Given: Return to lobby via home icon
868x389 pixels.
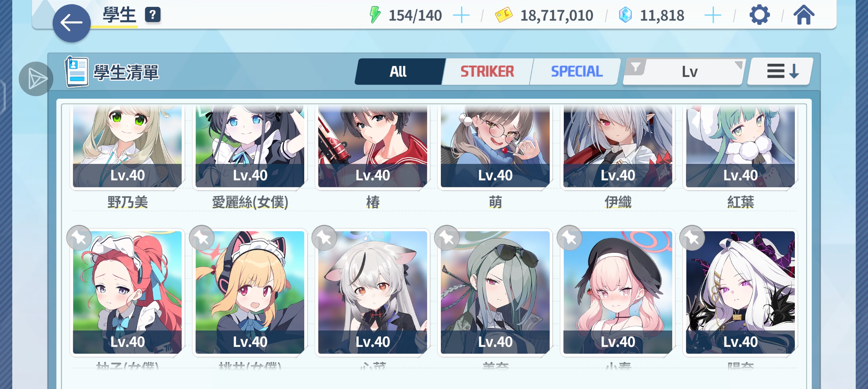Looking at the screenshot, I should point(804,15).
